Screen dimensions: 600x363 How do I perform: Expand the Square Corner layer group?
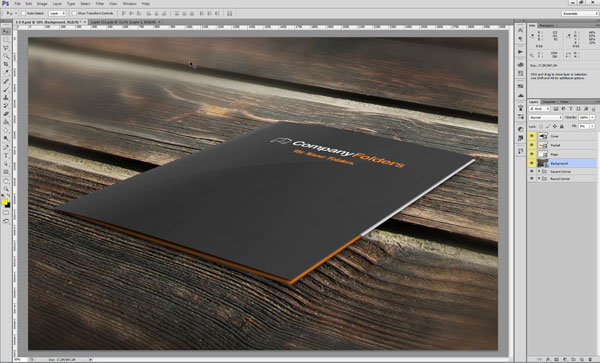click(x=539, y=171)
